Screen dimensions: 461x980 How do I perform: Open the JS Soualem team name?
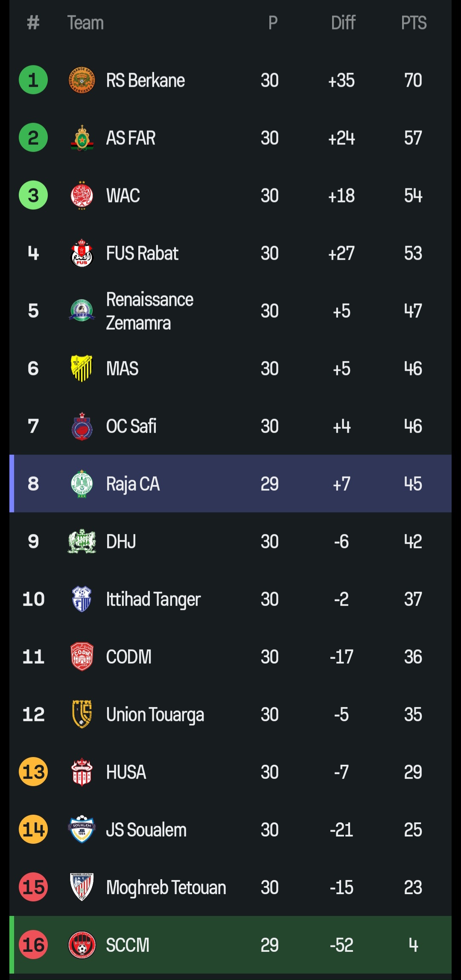pyautogui.click(x=146, y=830)
